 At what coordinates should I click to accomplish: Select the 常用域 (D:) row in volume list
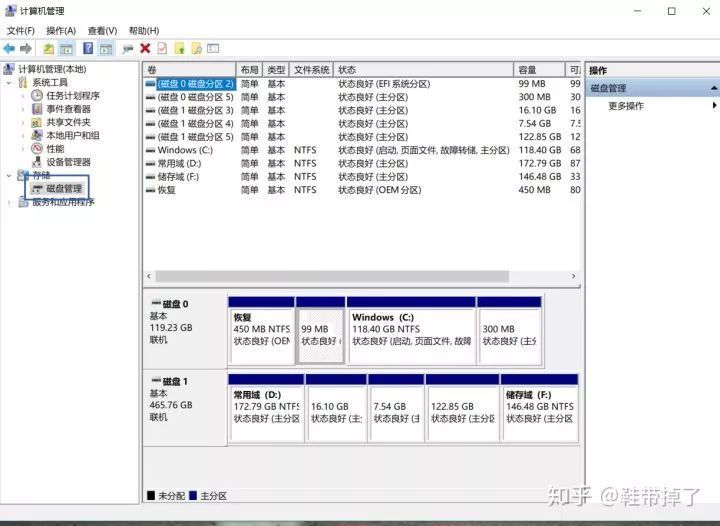pyautogui.click(x=363, y=163)
